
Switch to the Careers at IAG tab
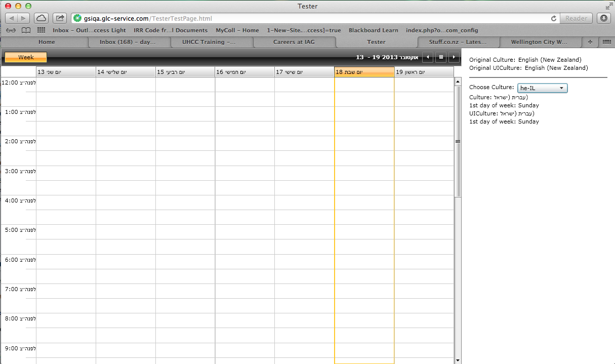pyautogui.click(x=294, y=42)
